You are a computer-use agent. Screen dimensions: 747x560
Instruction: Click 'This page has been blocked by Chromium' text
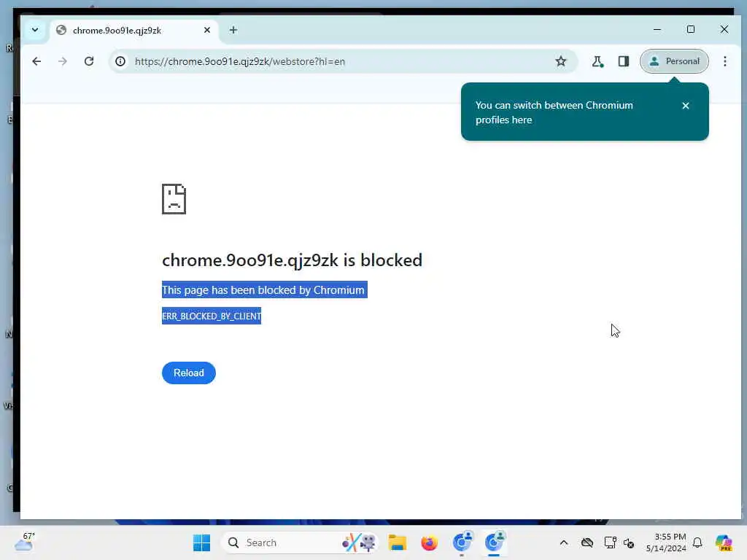click(x=264, y=290)
